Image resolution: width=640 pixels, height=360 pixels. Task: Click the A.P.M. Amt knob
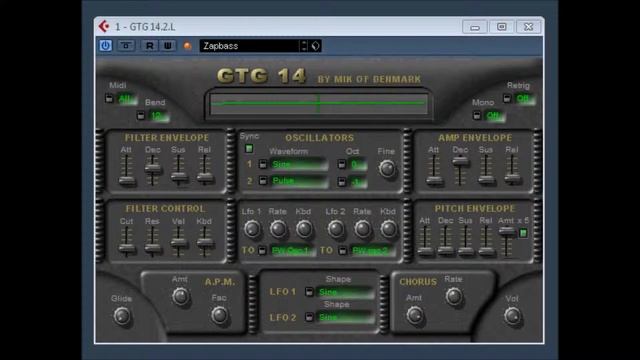pos(180,296)
